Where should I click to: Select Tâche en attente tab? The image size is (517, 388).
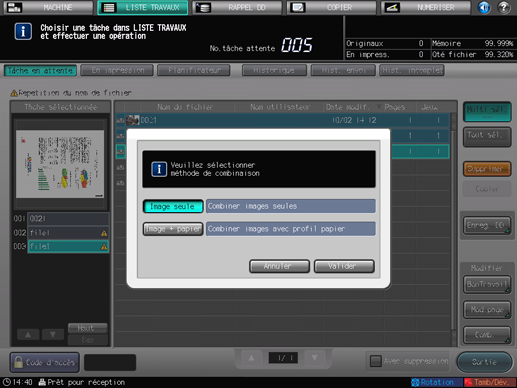pyautogui.click(x=40, y=71)
